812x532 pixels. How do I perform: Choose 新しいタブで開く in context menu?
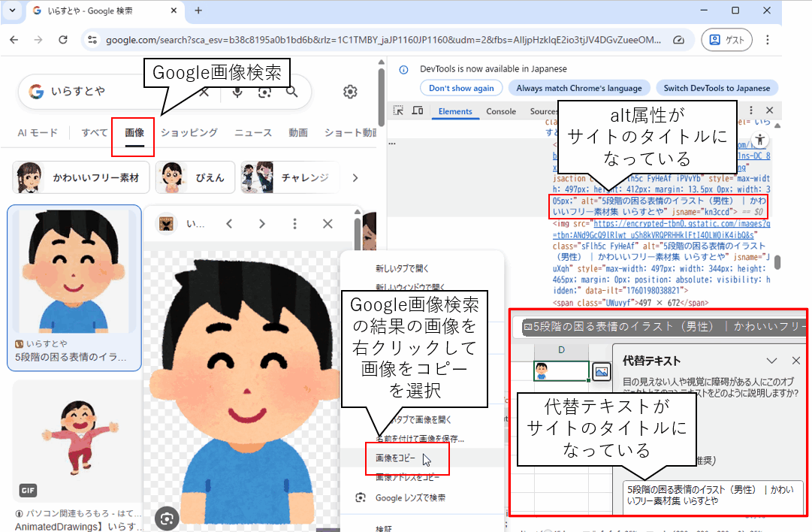[x=402, y=268]
